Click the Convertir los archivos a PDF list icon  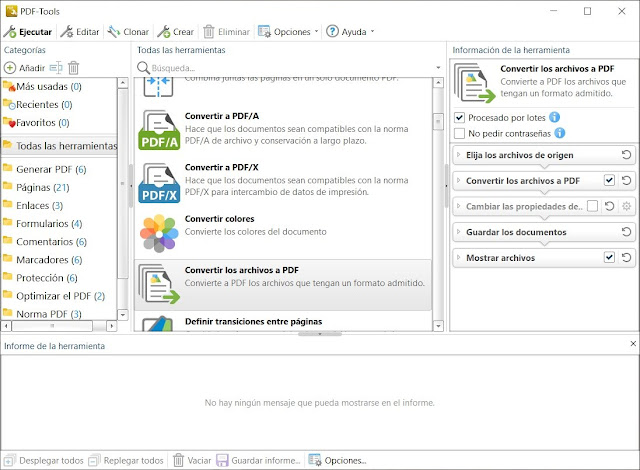(x=159, y=284)
